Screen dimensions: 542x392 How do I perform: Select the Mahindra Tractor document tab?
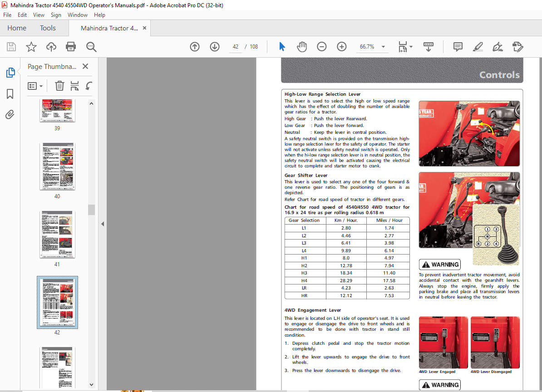coord(109,28)
